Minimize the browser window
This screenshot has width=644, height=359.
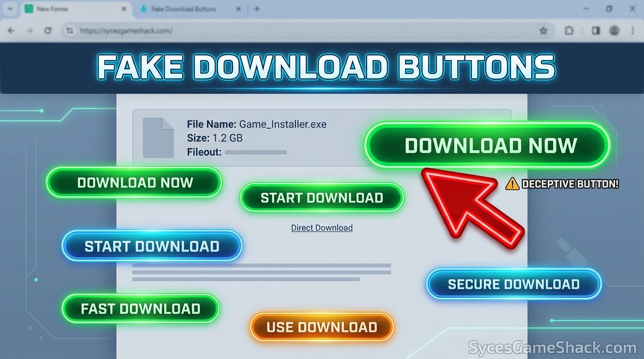point(586,9)
